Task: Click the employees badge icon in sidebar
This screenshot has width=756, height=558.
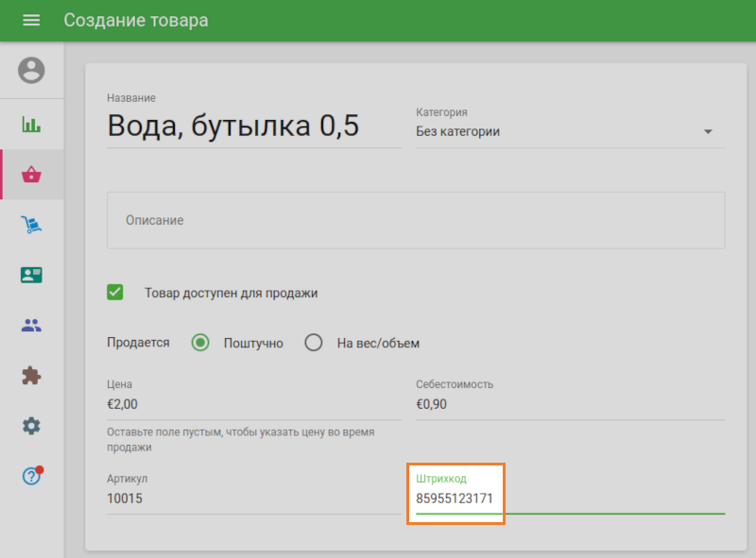Action: (x=31, y=275)
